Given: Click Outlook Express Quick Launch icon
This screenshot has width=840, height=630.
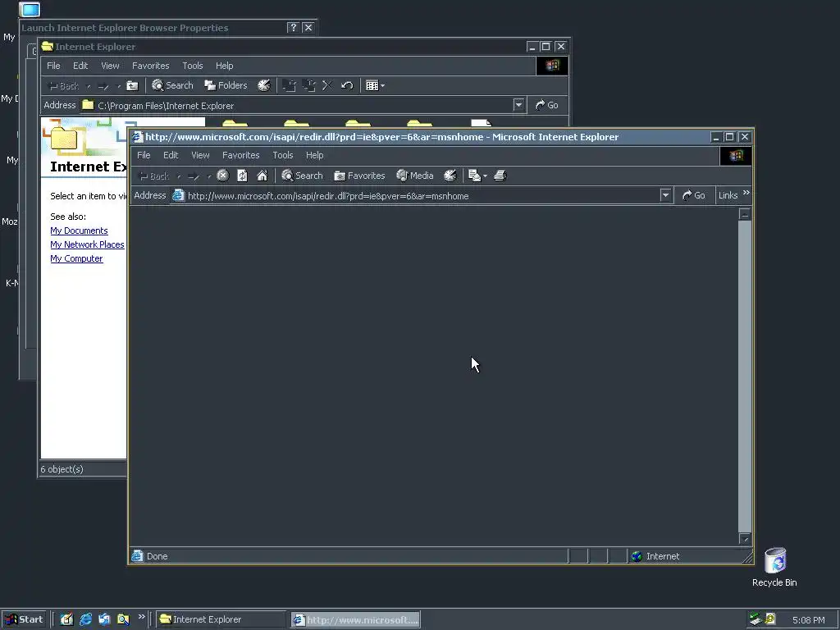Looking at the screenshot, I should point(104,619).
